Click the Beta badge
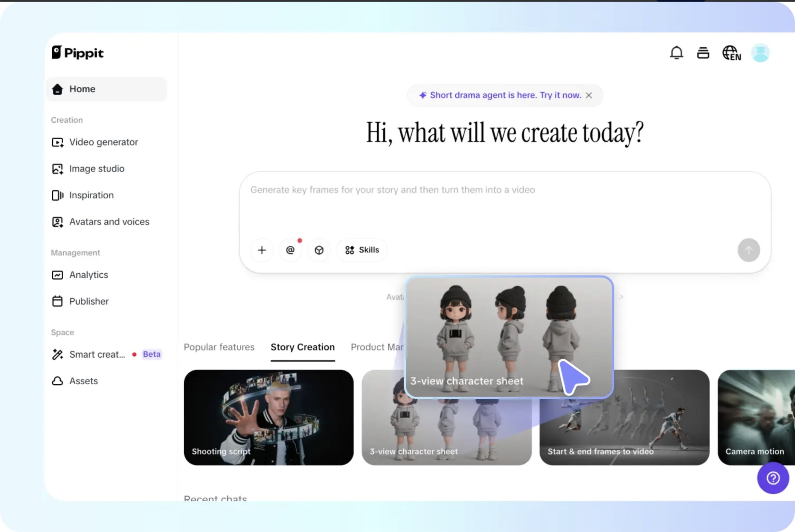 (x=152, y=354)
